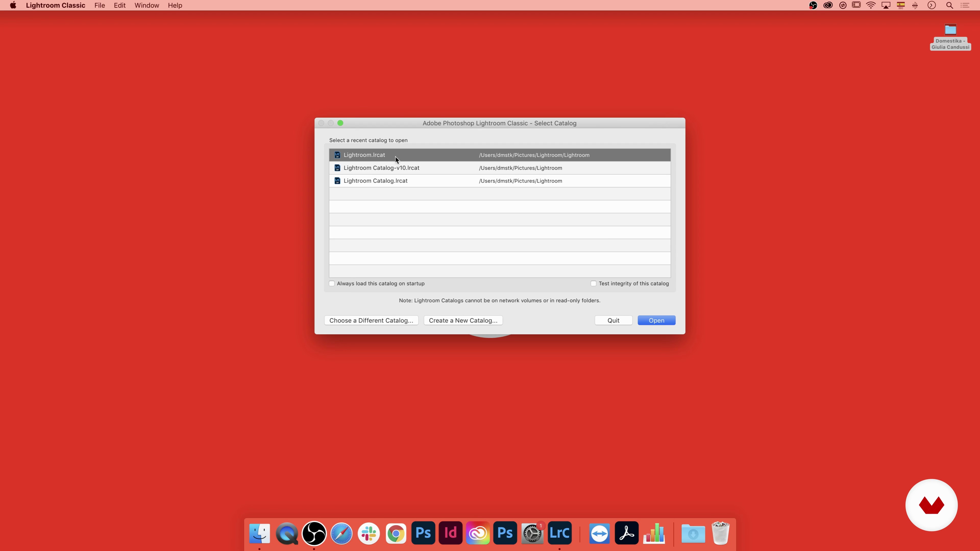This screenshot has width=980, height=551.
Task: Open the Apple menu
Action: click(13, 5)
